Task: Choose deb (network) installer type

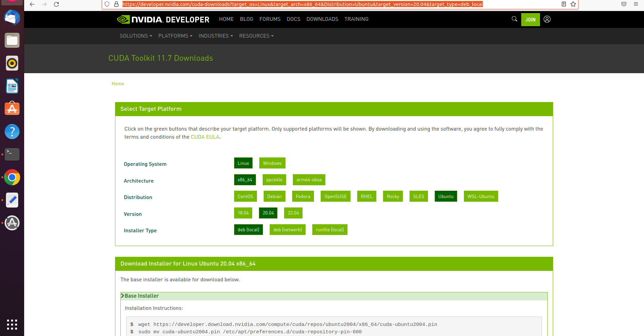Action: [x=287, y=230]
